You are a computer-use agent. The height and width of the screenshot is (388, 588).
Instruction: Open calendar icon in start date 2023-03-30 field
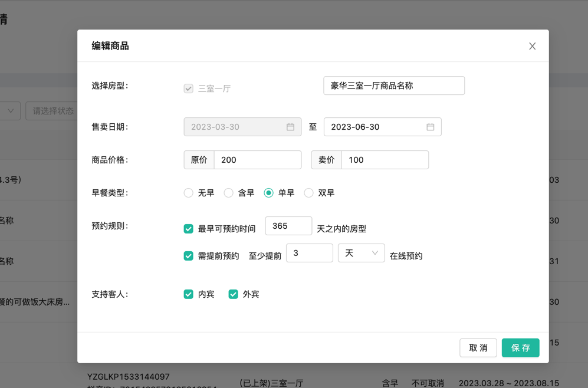pos(290,127)
